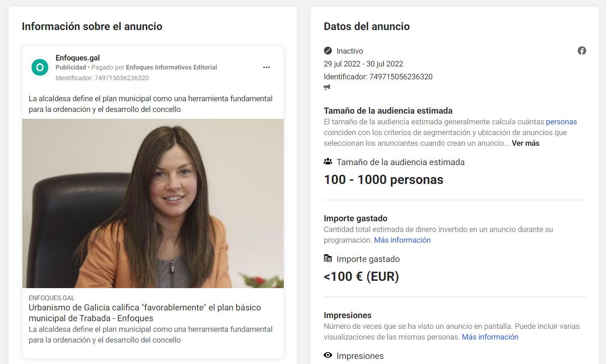Click the Enfoques Informativos Editorial payer name
The height and width of the screenshot is (364, 606).
(x=171, y=67)
